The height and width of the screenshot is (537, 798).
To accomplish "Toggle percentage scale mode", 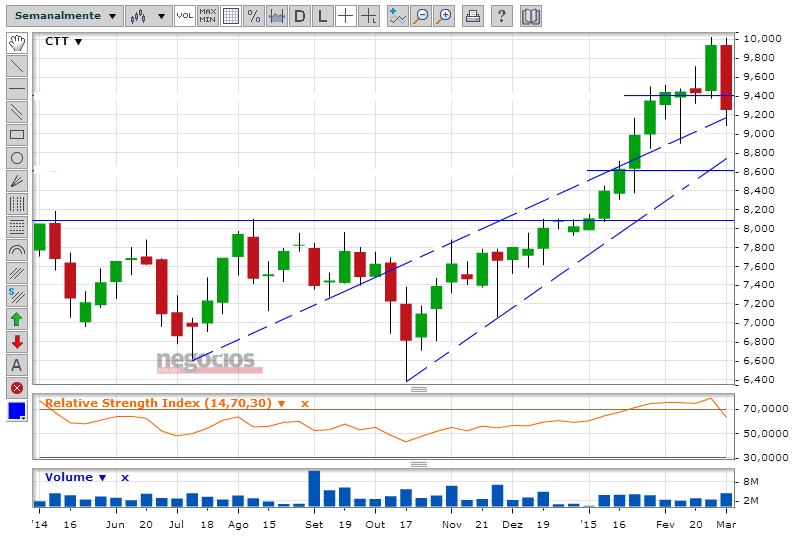I will pyautogui.click(x=253, y=16).
